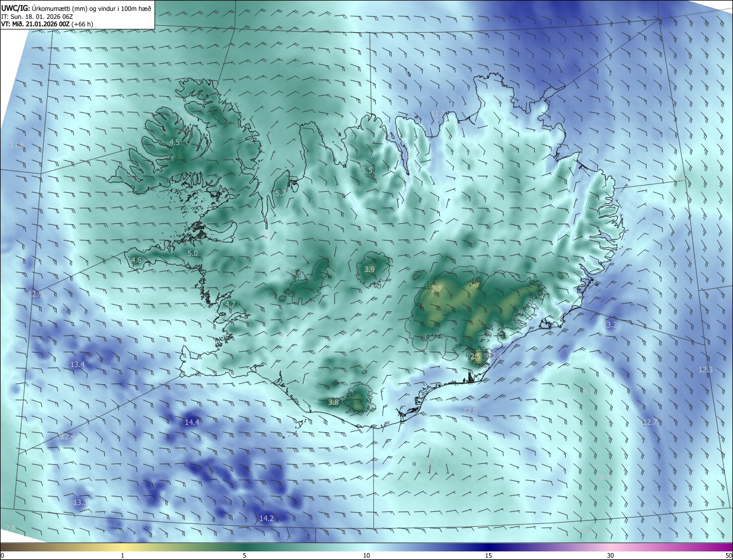Click the 14.4 value label
Viewport: 733px width, 560px height.
[192, 423]
